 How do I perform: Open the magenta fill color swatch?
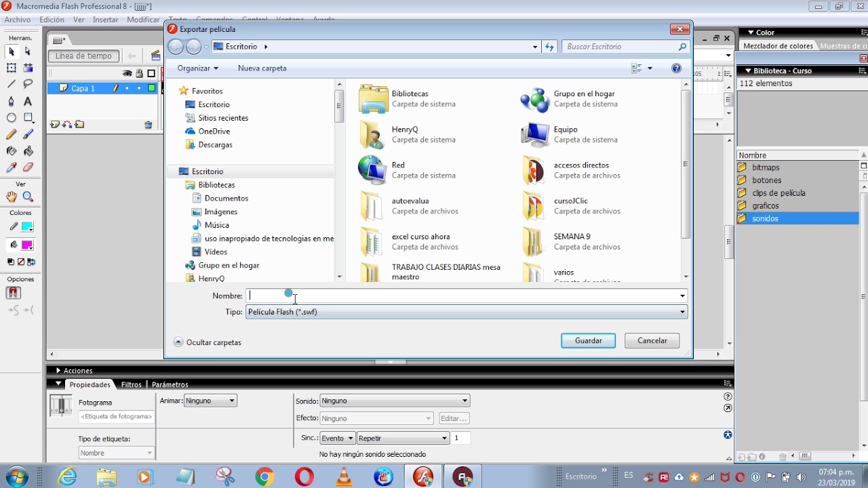point(26,245)
